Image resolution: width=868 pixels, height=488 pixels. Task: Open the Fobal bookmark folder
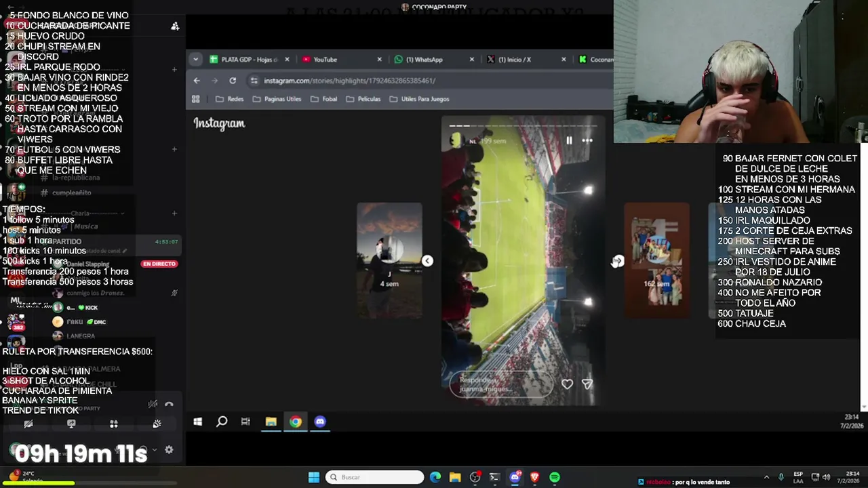tap(324, 99)
